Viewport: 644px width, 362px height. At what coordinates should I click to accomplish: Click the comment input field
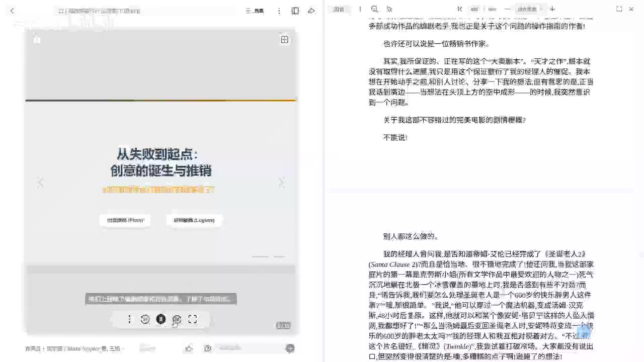pyautogui.click(x=249, y=348)
